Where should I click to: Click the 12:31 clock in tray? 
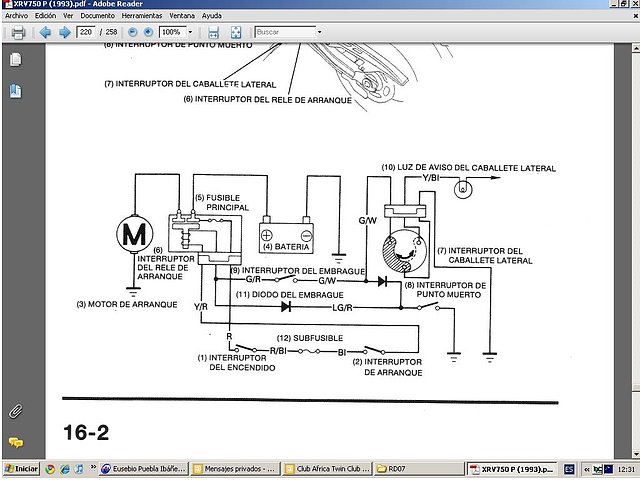[627, 469]
